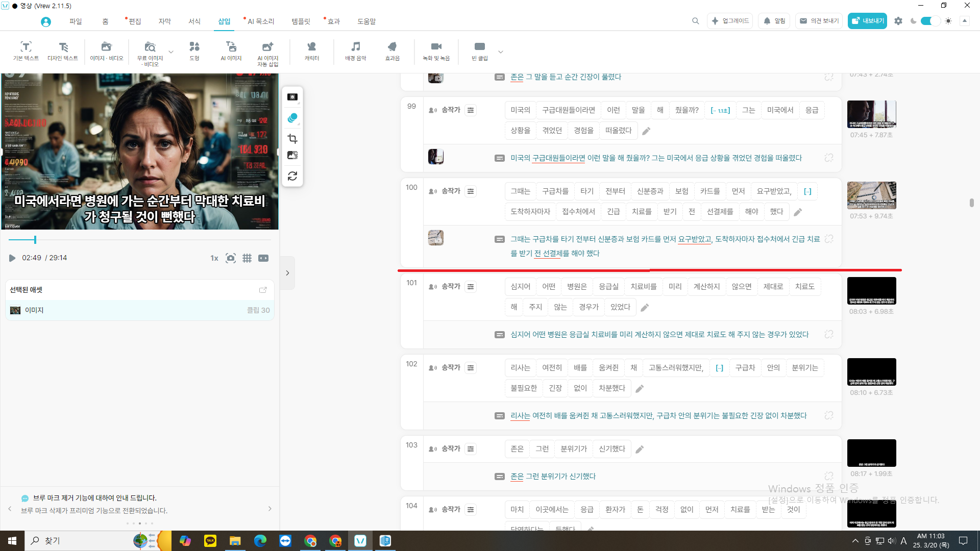
Task: Collapse left panel with chevron handle
Action: point(287,273)
